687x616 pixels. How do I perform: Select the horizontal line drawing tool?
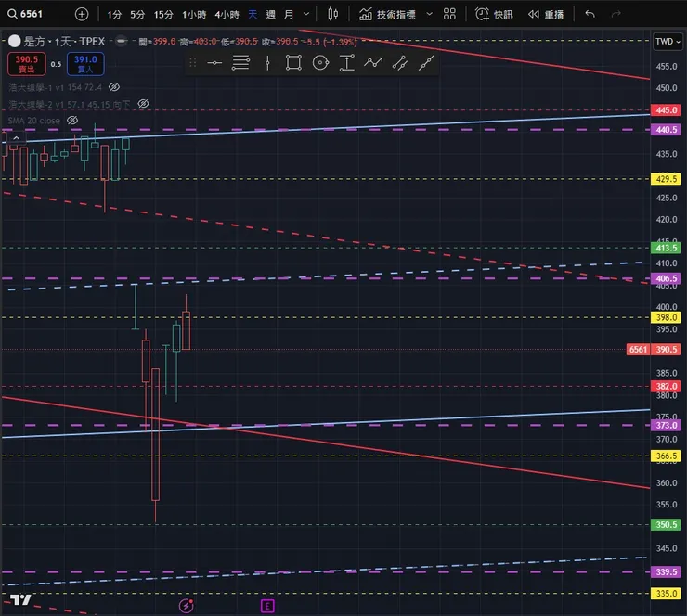(x=214, y=63)
